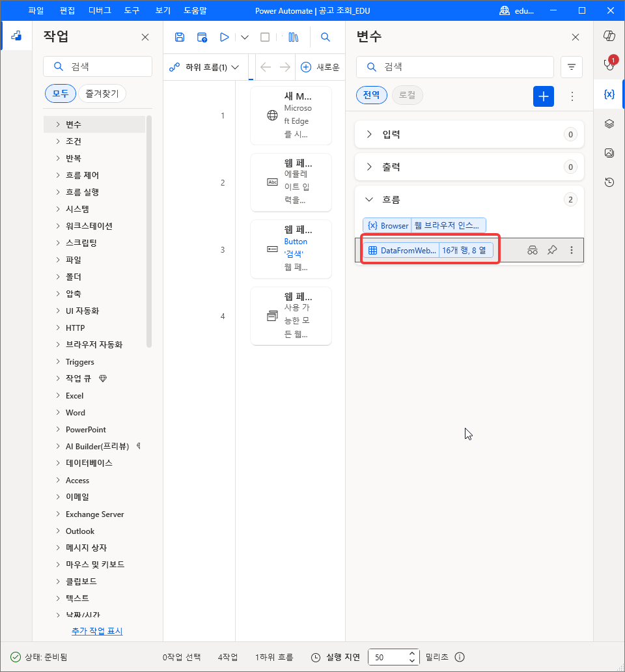625x672 pixels.
Task: Open the 편집 menu
Action: pos(67,10)
